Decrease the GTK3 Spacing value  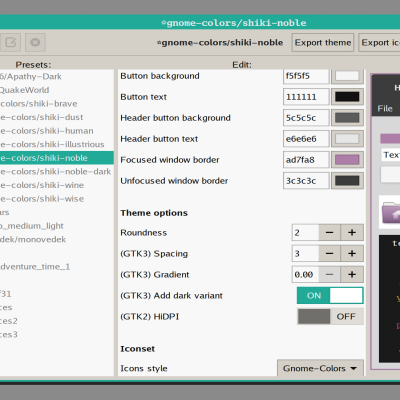pos(329,254)
